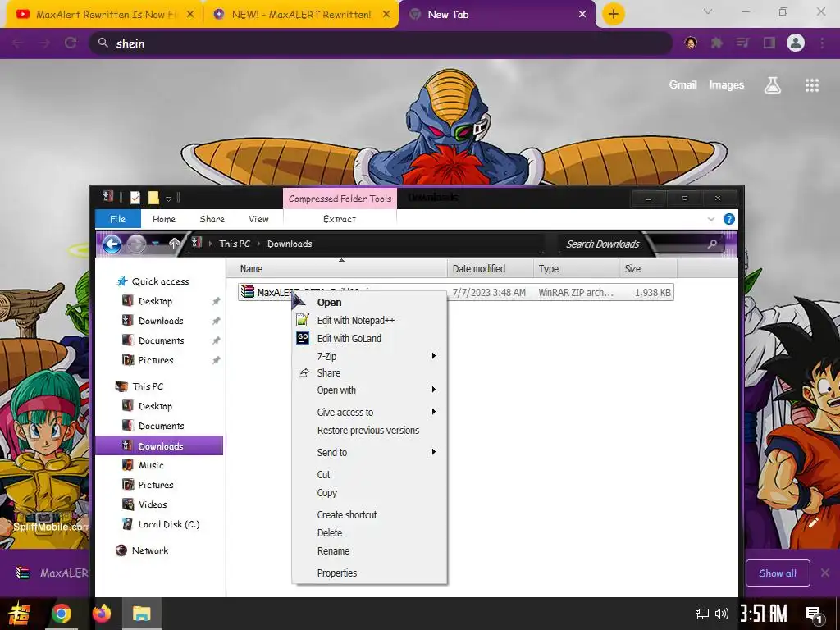Image resolution: width=840 pixels, height=630 pixels.
Task: Choose Copy in the context menu
Action: [326, 493]
